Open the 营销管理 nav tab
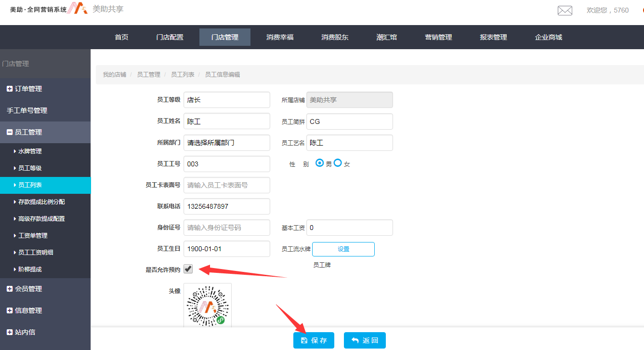Image resolution: width=644 pixels, height=350 pixels. pyautogui.click(x=438, y=37)
